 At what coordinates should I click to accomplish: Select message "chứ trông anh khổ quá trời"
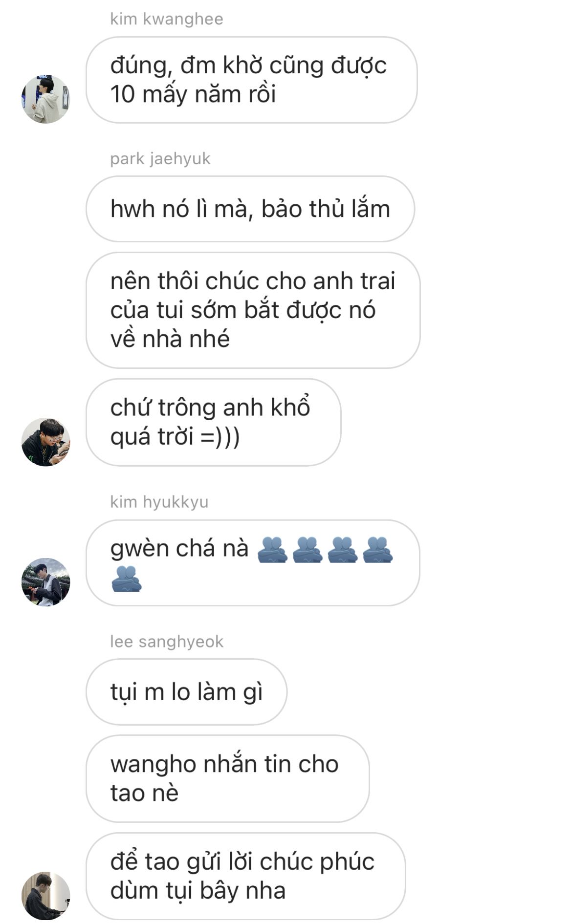(214, 422)
